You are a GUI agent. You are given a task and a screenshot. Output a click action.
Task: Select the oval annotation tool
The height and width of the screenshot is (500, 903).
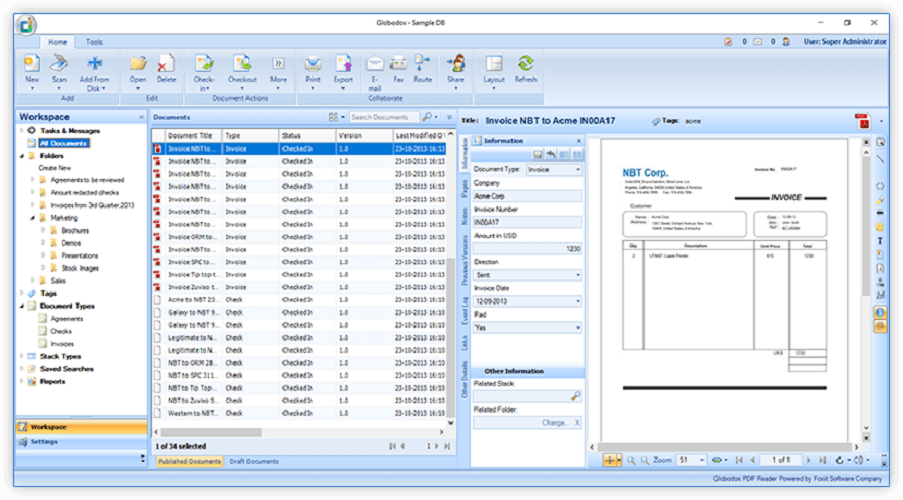880,186
